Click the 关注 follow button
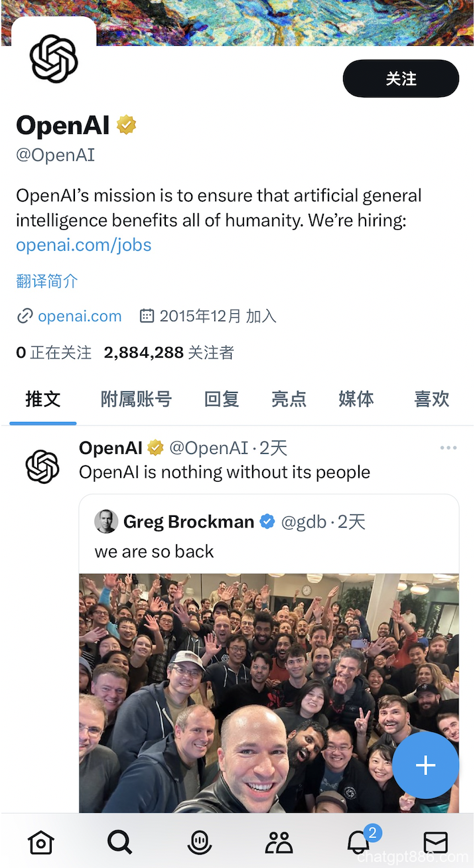 [401, 78]
